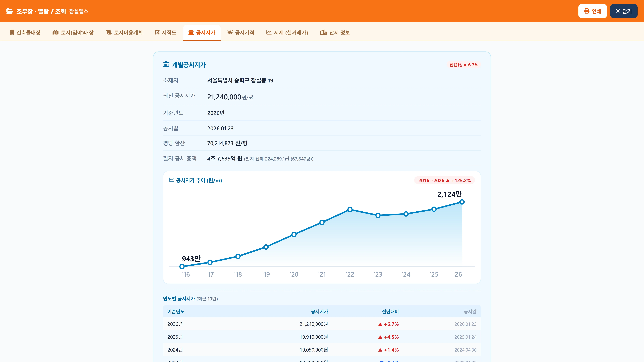Click the 인쇄 print button

(592, 11)
